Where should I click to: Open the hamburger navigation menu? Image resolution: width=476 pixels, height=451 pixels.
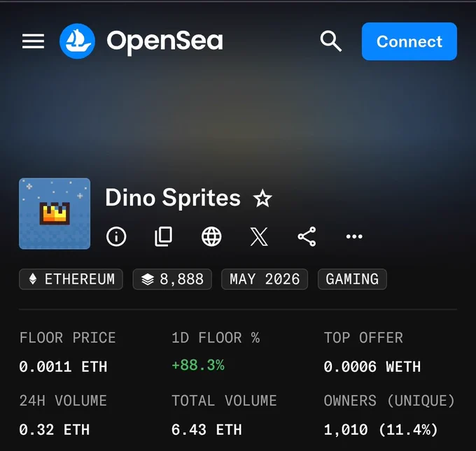click(33, 41)
